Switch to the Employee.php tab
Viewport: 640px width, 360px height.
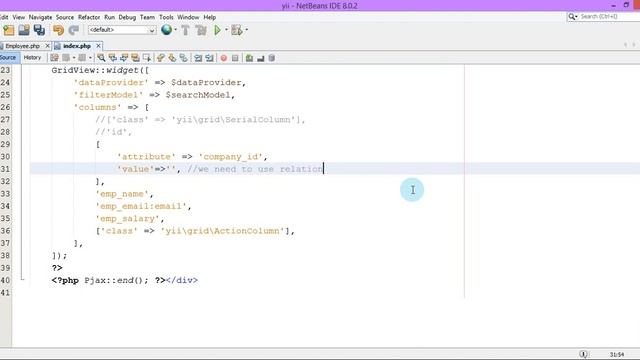(x=22, y=46)
